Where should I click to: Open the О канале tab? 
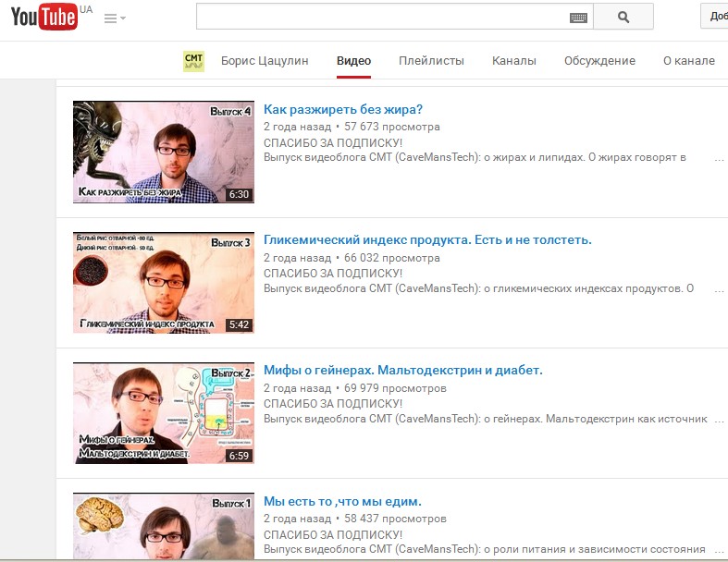(688, 61)
